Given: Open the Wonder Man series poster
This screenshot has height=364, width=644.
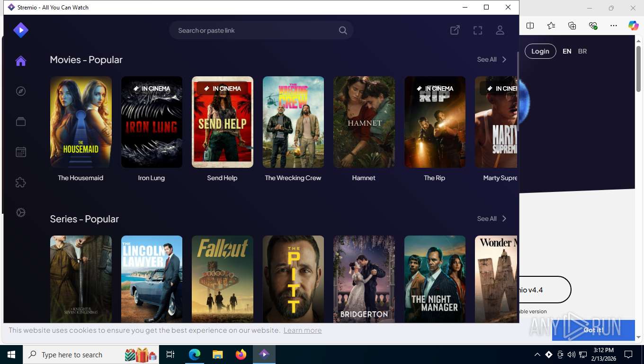Looking at the screenshot, I should 496,279.
